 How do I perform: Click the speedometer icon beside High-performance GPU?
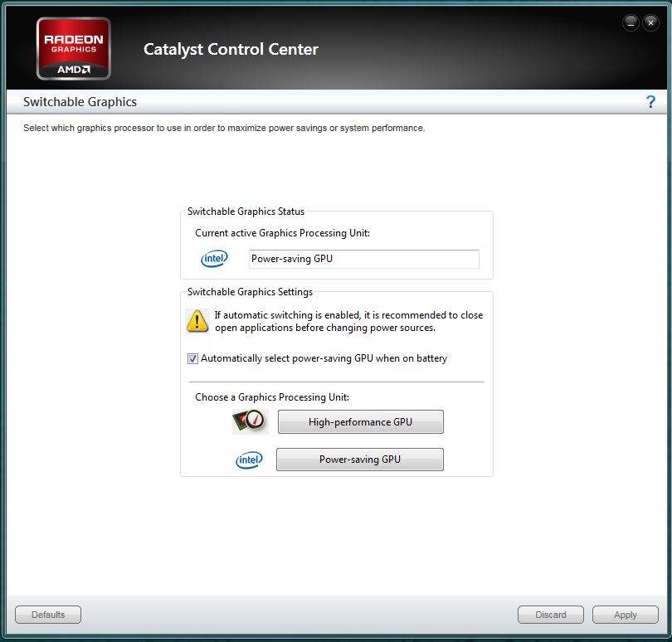pos(251,421)
